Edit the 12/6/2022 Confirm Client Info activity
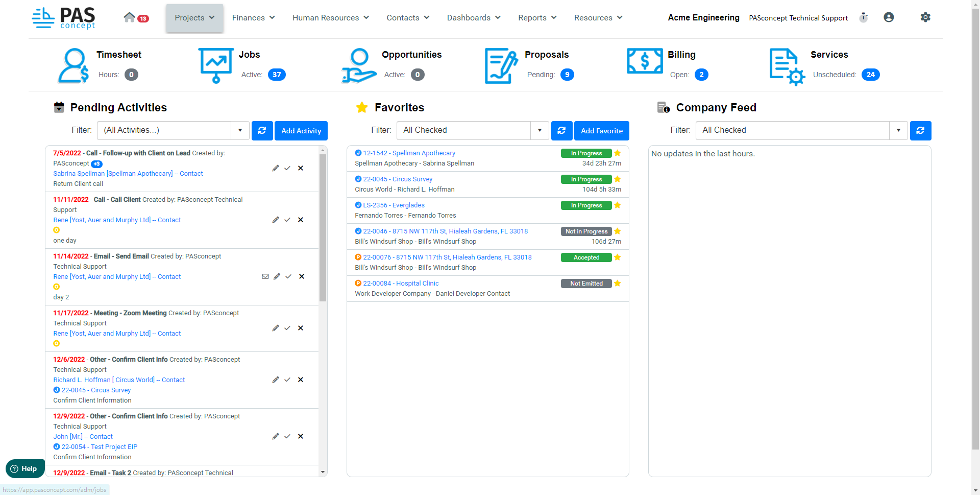Image resolution: width=980 pixels, height=495 pixels. 276,380
